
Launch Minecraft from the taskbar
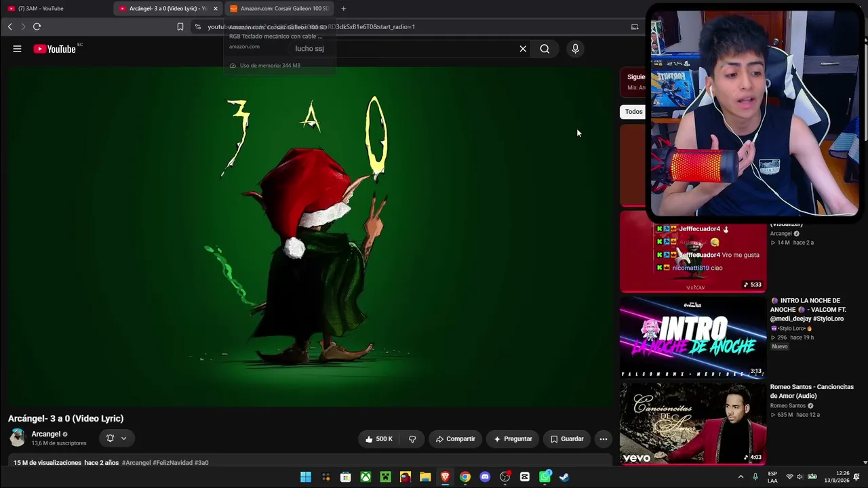pyautogui.click(x=385, y=477)
